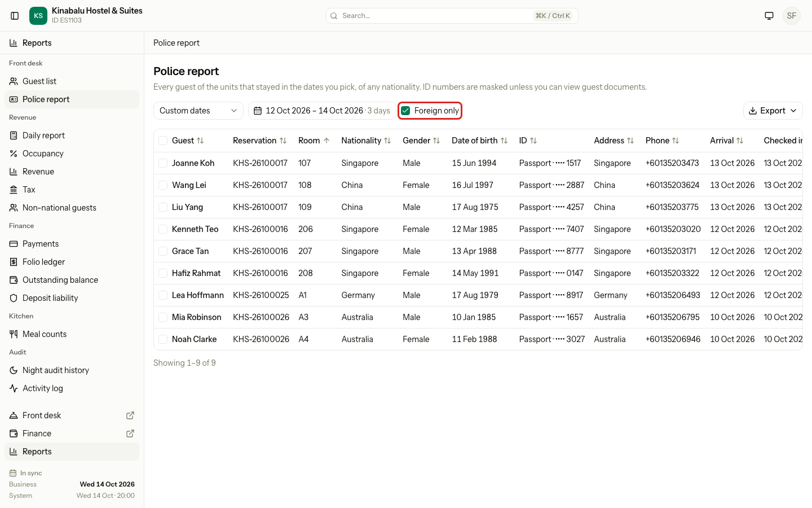Click the Meal counts utensils icon
Viewport: 812px width, 508px height.
click(x=14, y=334)
